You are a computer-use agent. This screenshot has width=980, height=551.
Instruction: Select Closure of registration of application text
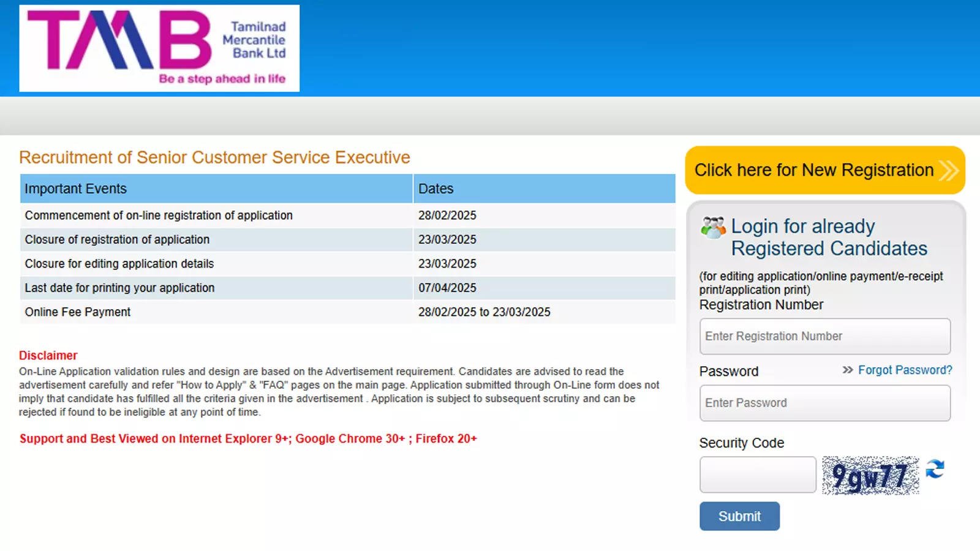[x=117, y=239]
